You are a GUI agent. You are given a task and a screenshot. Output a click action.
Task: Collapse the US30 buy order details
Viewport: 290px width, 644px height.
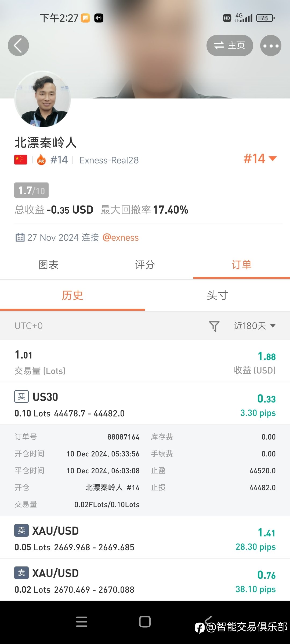(x=145, y=404)
